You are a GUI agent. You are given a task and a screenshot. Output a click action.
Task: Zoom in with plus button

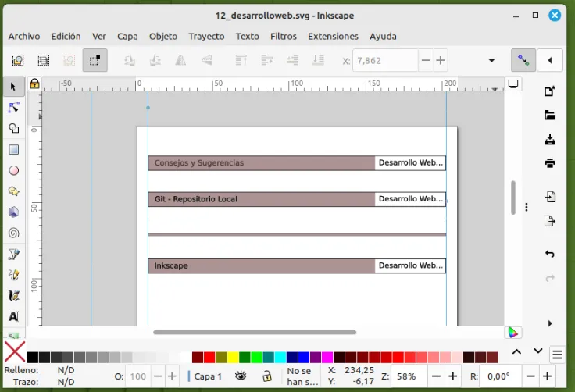click(x=453, y=376)
